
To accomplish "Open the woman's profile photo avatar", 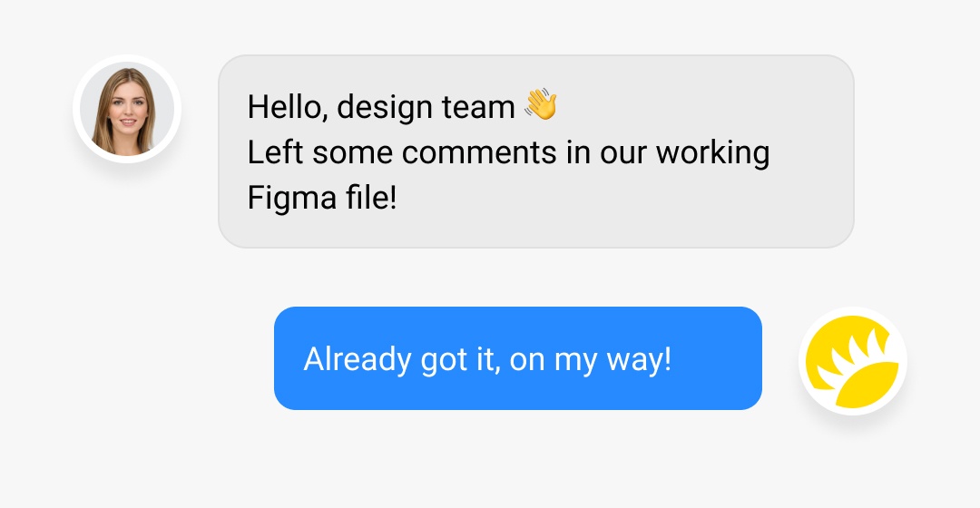I will click(x=127, y=110).
